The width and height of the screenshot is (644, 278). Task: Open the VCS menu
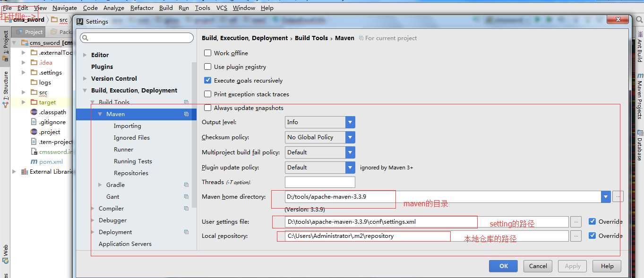pos(222,8)
